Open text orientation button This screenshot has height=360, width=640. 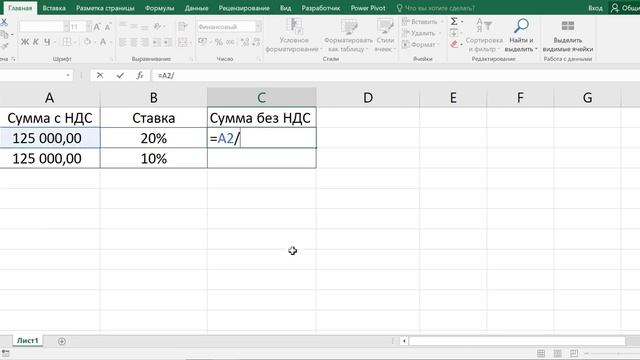157,27
